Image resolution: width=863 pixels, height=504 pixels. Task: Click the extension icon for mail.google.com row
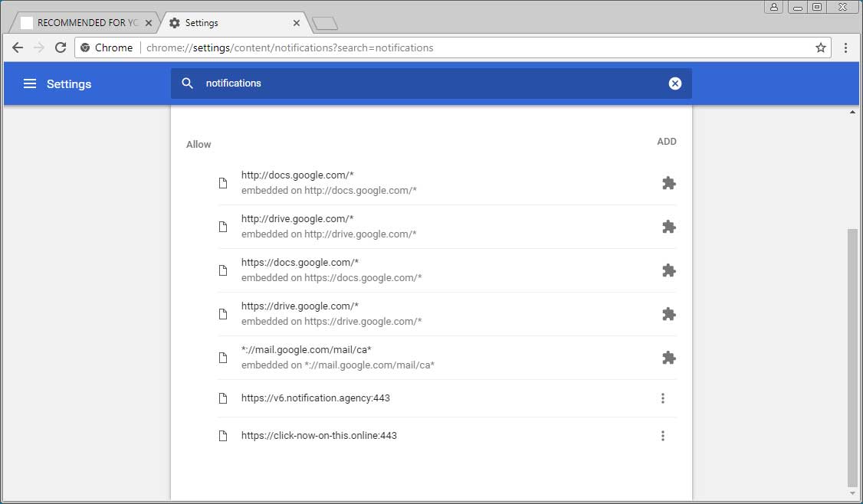(x=668, y=358)
